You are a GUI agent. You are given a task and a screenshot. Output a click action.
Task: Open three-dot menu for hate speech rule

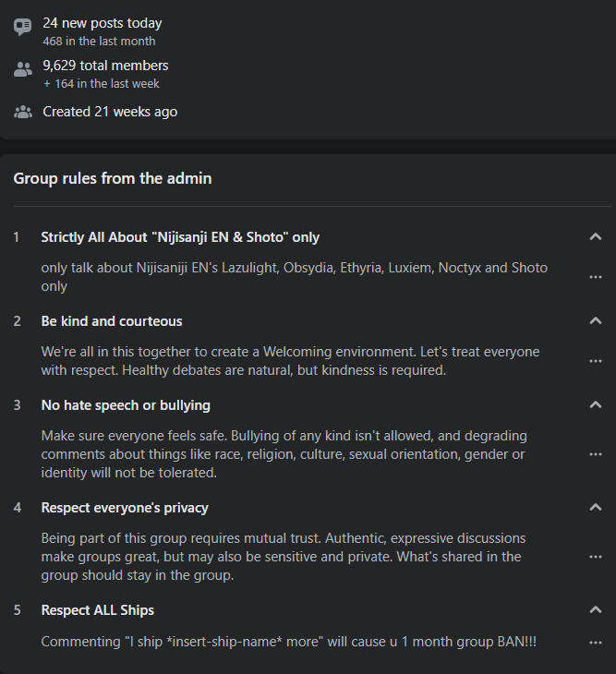[x=596, y=454]
